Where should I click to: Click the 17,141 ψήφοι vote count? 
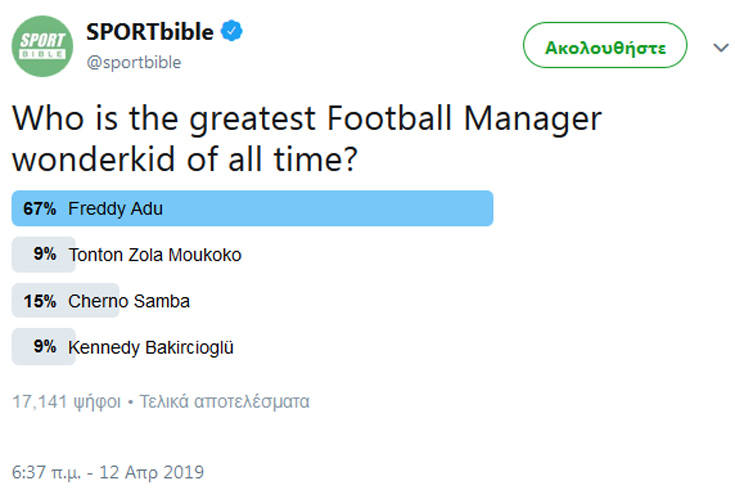[66, 402]
